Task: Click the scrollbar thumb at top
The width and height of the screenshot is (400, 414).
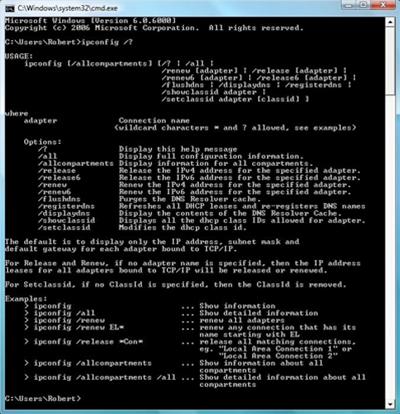Action: (391, 62)
